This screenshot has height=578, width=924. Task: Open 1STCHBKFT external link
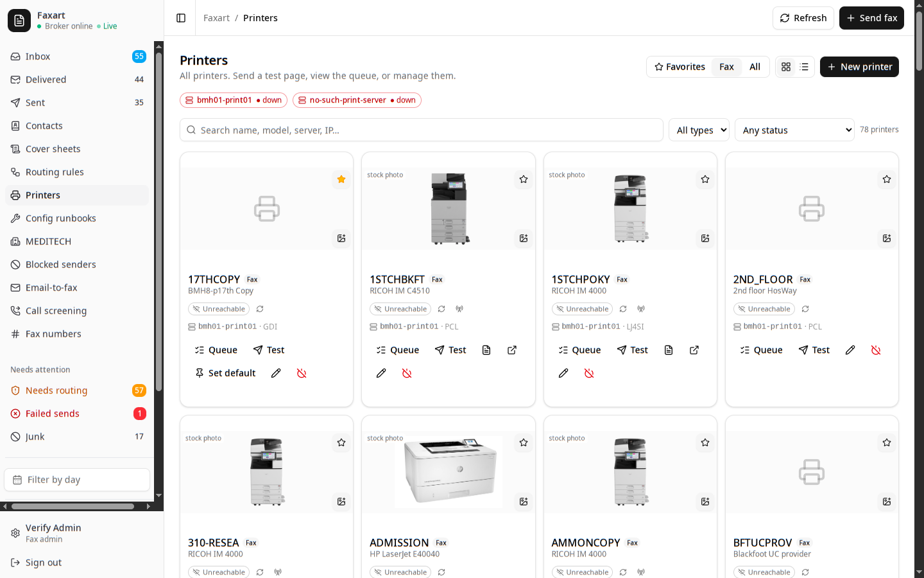coord(512,350)
